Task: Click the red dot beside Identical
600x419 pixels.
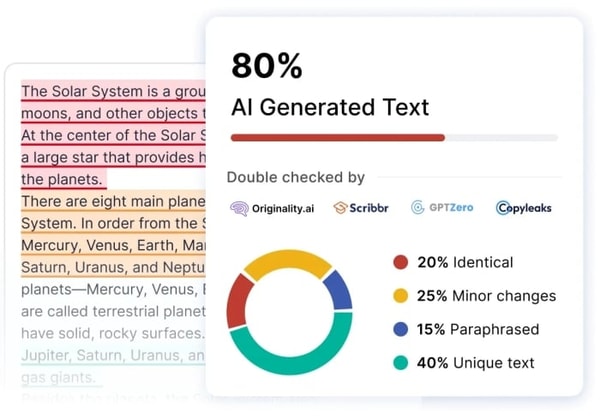Action: coord(401,263)
